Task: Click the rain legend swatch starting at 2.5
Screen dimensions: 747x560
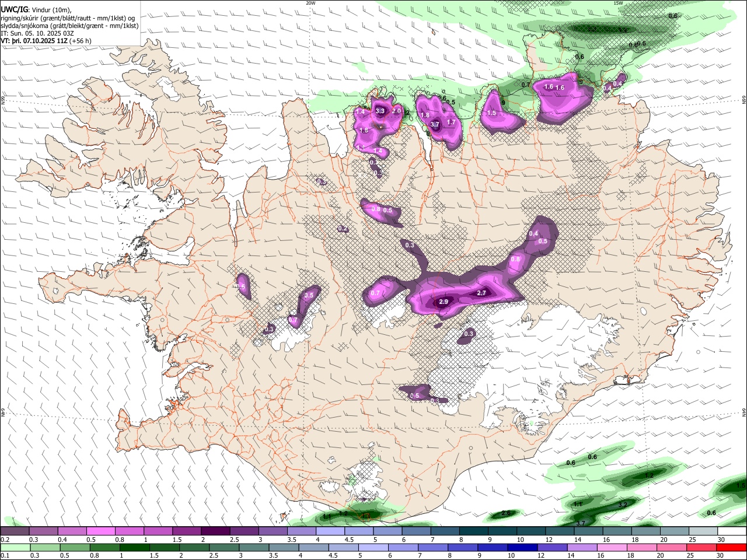Action: (x=224, y=548)
